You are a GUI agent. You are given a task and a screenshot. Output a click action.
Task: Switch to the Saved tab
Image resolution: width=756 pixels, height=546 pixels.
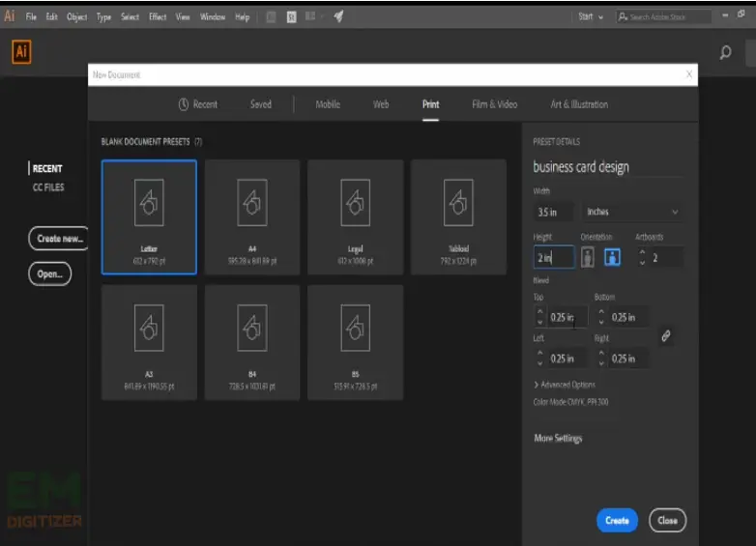pyautogui.click(x=261, y=104)
